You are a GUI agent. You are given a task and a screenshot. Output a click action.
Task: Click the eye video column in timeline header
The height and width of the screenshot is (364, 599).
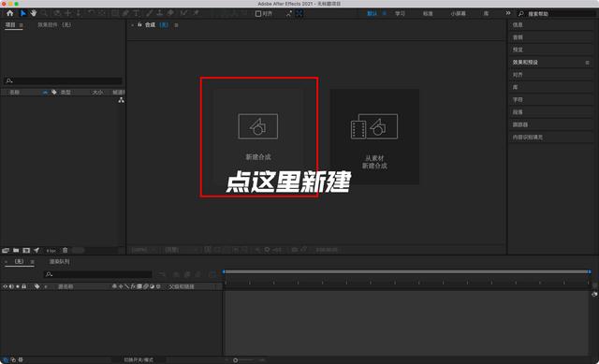pyautogui.click(x=5, y=286)
